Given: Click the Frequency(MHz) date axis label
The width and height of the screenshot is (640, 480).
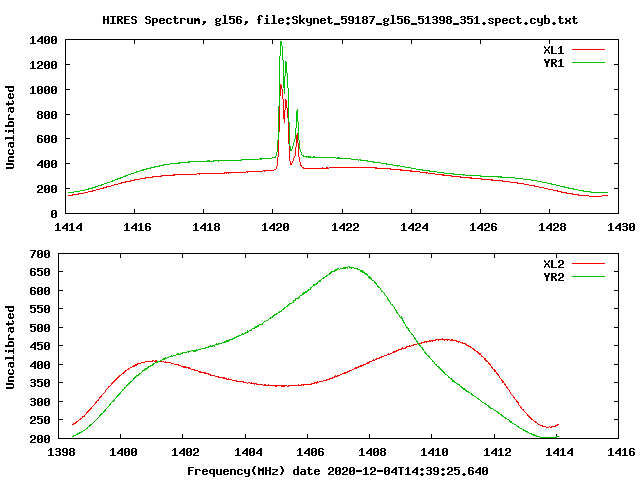Looking at the screenshot, I should 338,471.
